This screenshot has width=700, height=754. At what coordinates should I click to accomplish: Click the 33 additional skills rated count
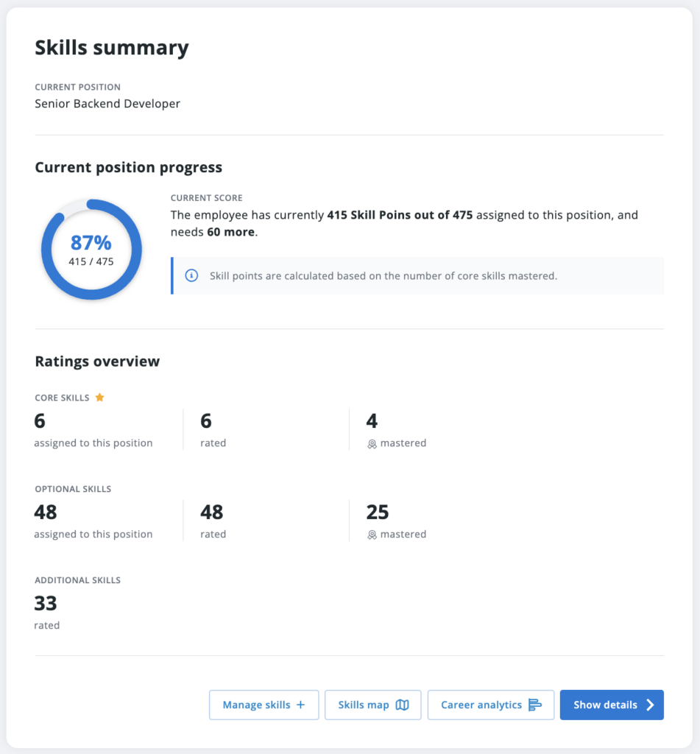46,603
